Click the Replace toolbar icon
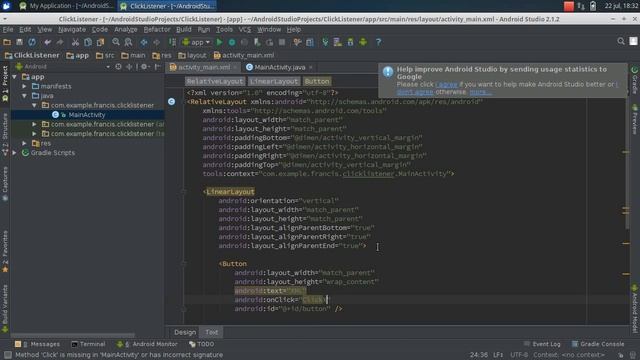 tap(128, 42)
